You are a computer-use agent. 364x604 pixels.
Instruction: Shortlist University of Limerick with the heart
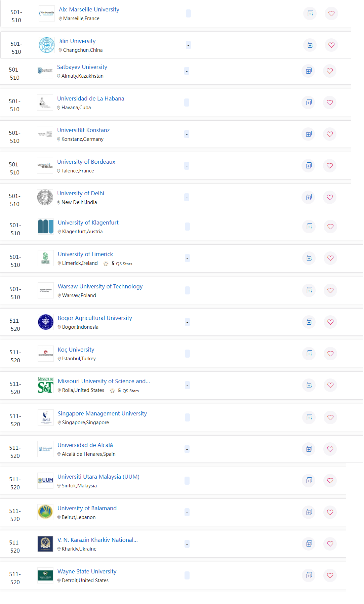[x=330, y=258]
